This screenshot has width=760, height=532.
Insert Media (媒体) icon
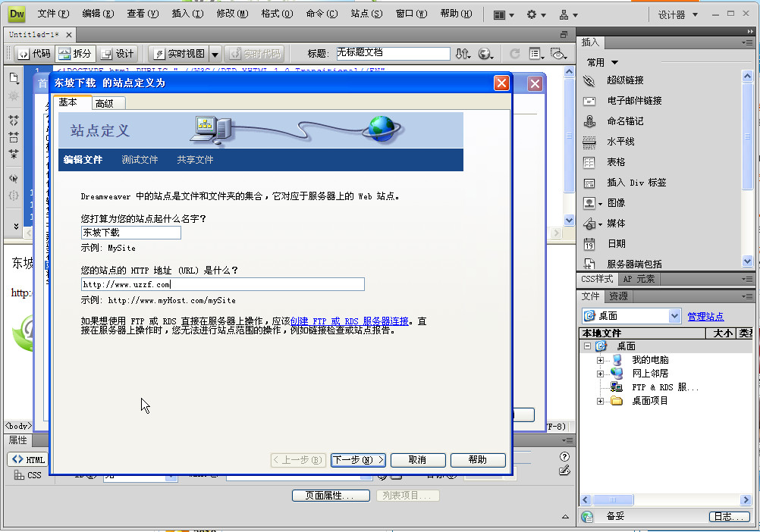pyautogui.click(x=589, y=224)
